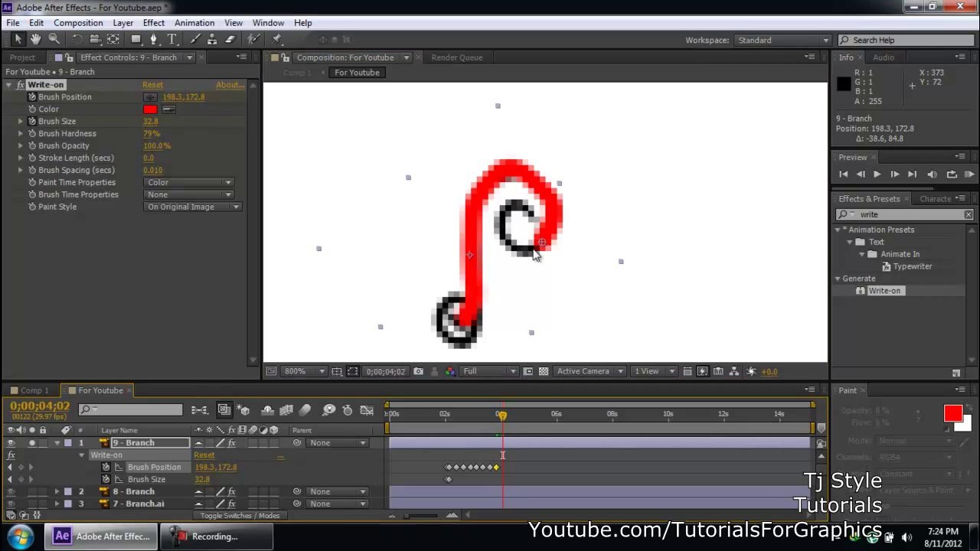Open the Effect menu
The width and height of the screenshot is (980, 551).
click(x=153, y=23)
